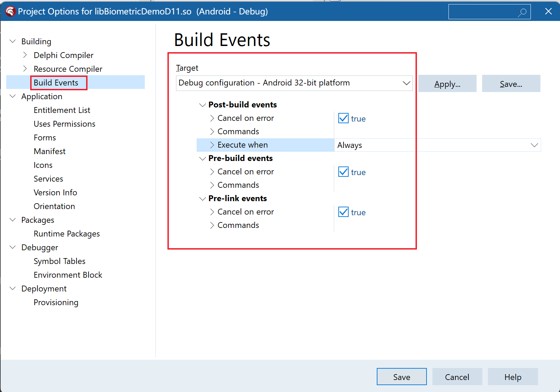Collapse the Deployment tree node
The width and height of the screenshot is (560, 392).
pos(13,288)
